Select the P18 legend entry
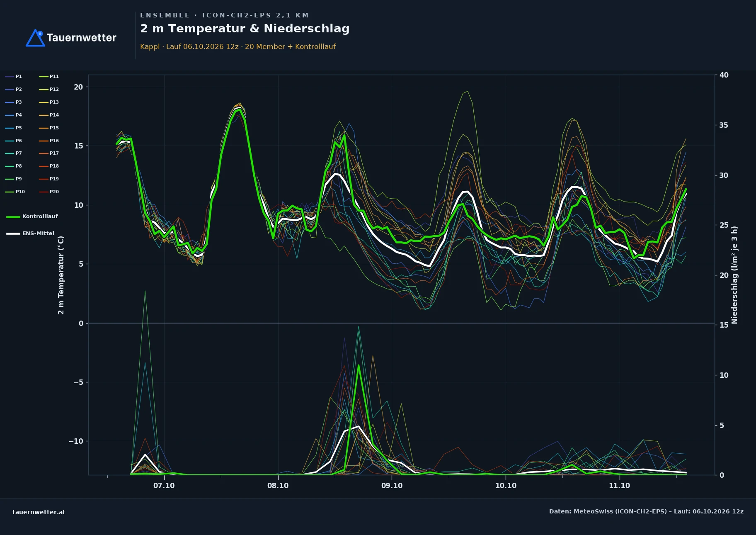The image size is (756, 535). 49,166
